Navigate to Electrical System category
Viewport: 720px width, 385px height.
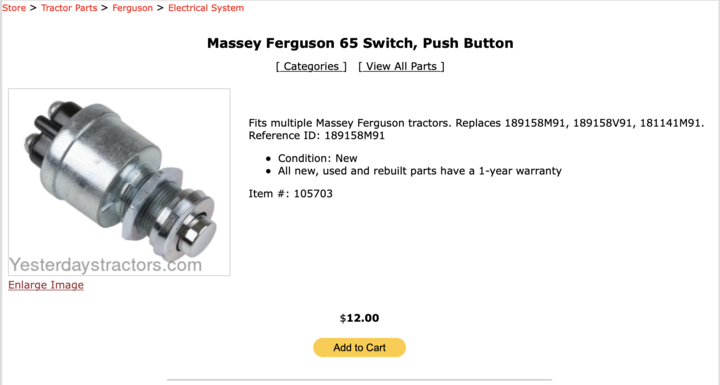click(x=206, y=8)
